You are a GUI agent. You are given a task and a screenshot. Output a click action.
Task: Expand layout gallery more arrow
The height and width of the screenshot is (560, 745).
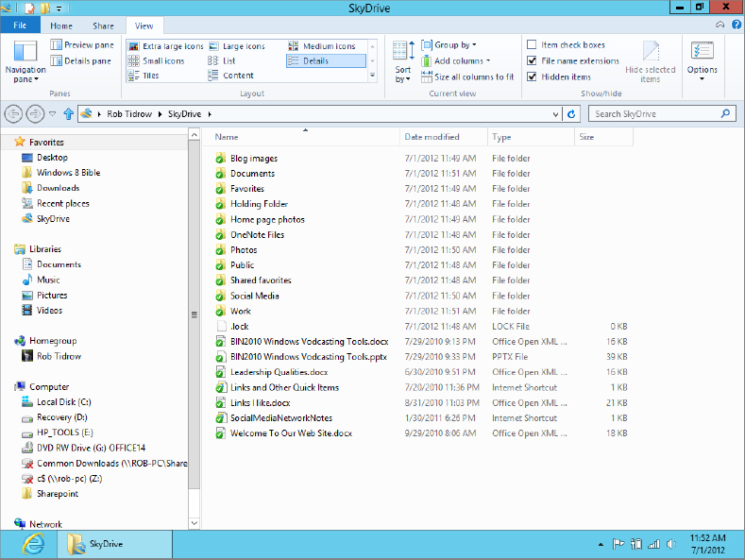tap(372, 76)
